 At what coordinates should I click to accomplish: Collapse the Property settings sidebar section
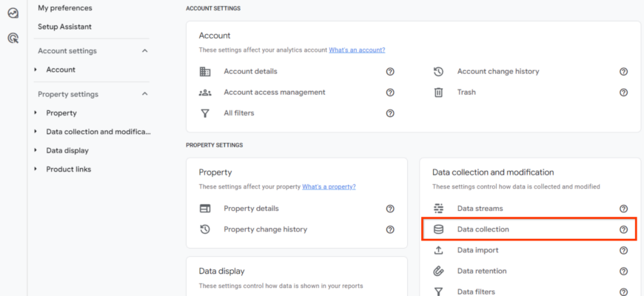click(144, 94)
